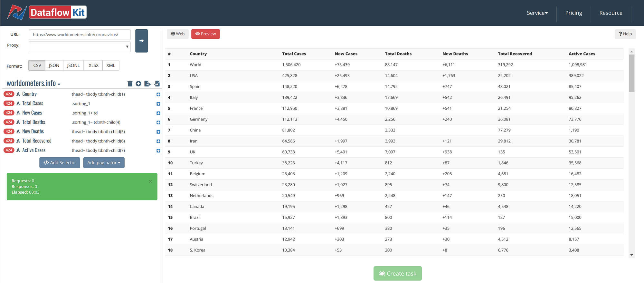Select XML output format

click(x=111, y=65)
